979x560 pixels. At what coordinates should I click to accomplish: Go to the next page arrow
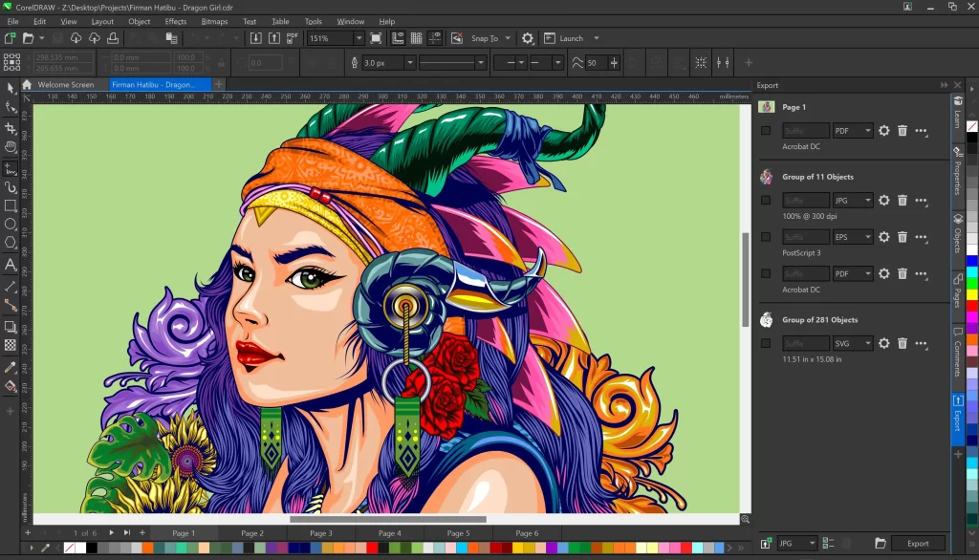pyautogui.click(x=111, y=532)
